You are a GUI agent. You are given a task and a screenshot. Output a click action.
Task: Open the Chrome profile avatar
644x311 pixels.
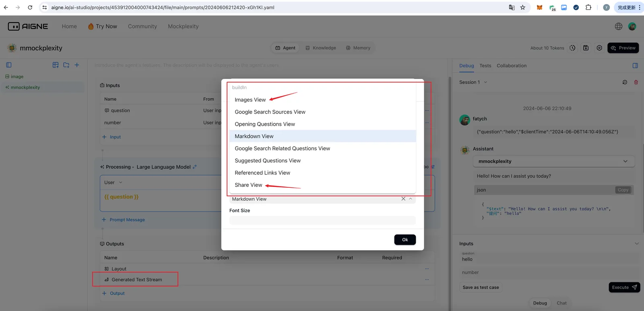click(606, 7)
